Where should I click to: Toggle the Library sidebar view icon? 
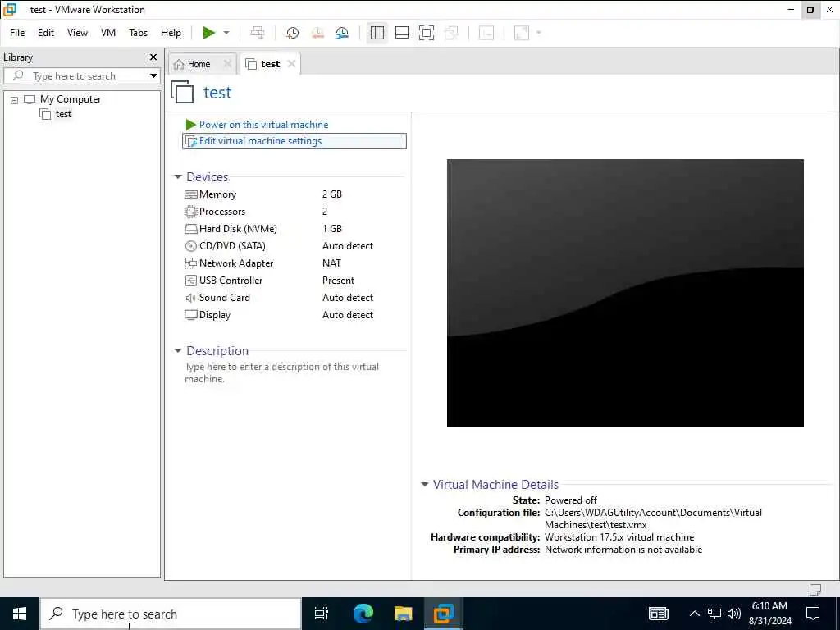point(377,33)
